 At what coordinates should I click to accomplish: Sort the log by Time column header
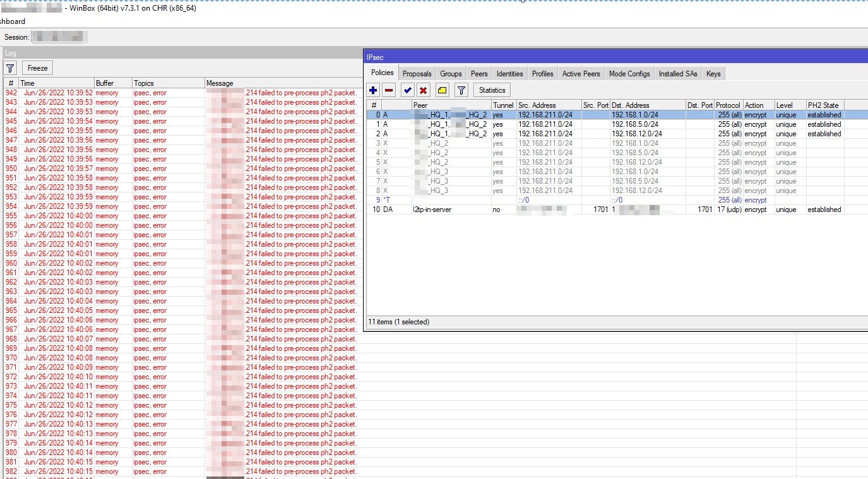pyautogui.click(x=56, y=83)
